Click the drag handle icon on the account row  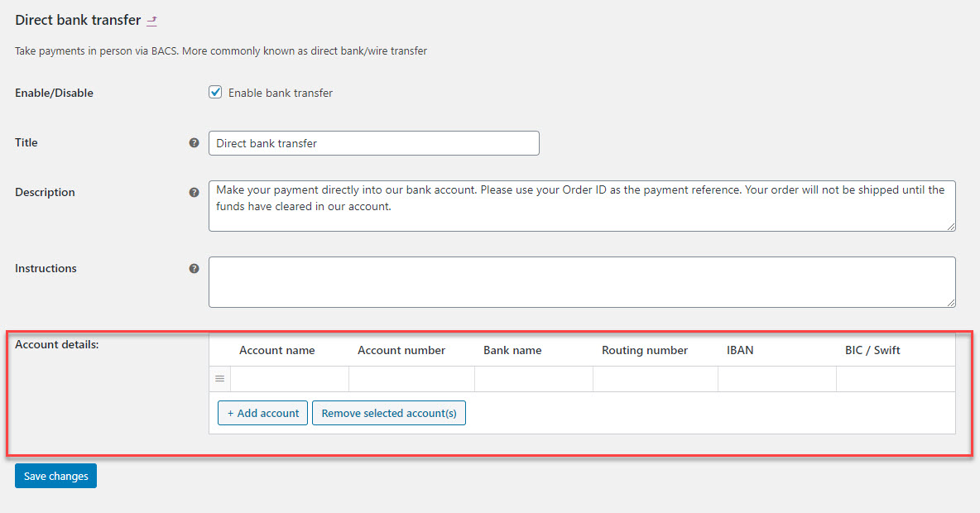tap(219, 378)
